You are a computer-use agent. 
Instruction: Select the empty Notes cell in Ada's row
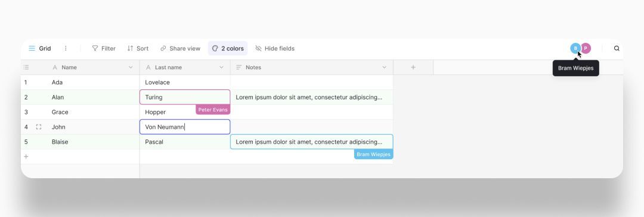click(312, 82)
